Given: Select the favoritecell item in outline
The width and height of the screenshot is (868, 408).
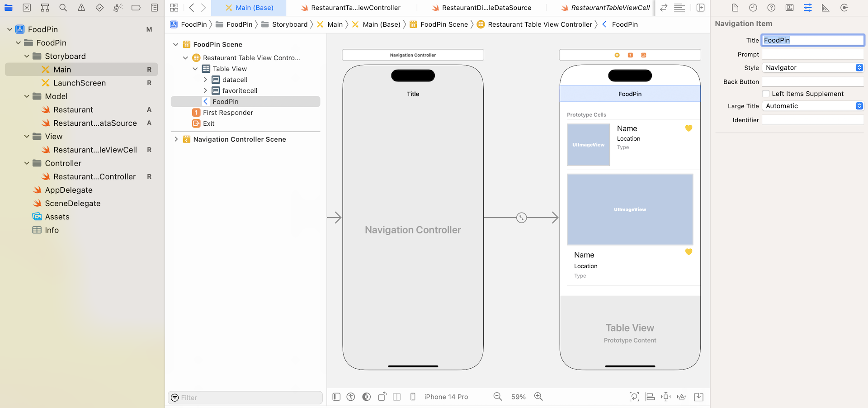Looking at the screenshot, I should click(240, 90).
